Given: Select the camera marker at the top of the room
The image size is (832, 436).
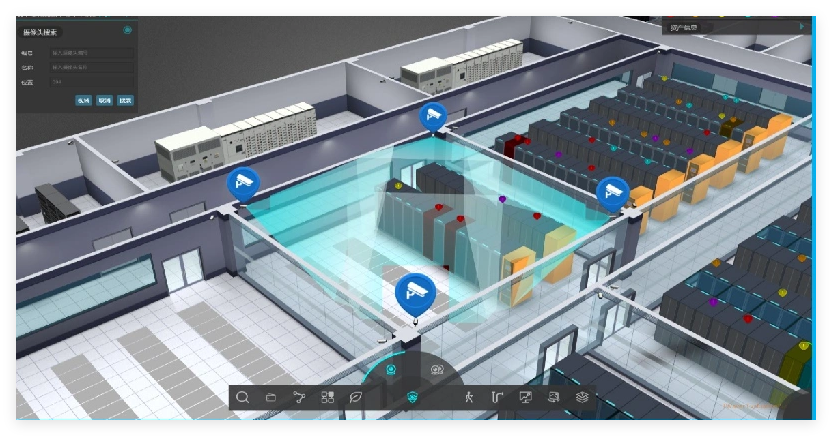Looking at the screenshot, I should 433,116.
